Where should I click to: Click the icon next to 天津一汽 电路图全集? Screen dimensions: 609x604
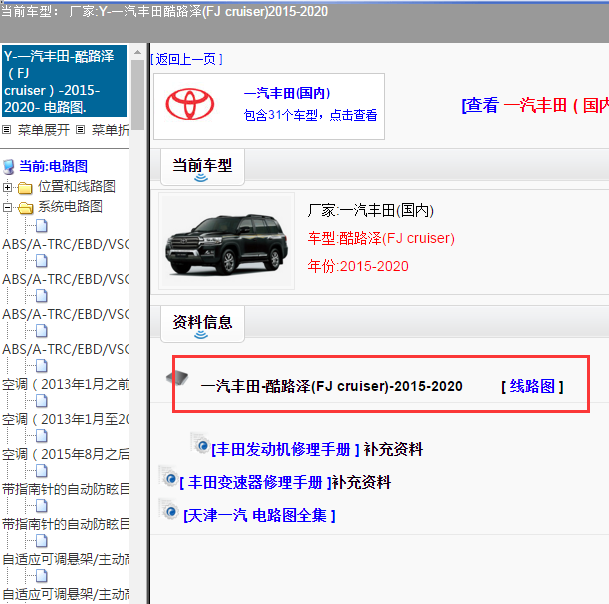[169, 509]
